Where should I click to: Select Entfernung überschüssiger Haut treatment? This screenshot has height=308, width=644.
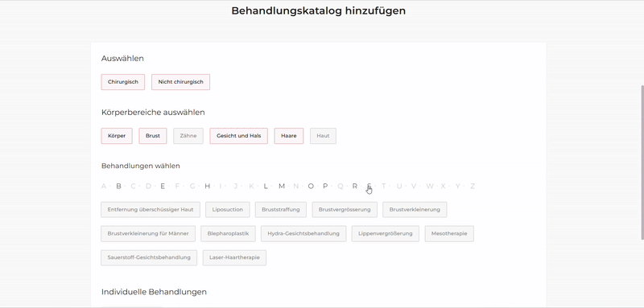coord(151,210)
